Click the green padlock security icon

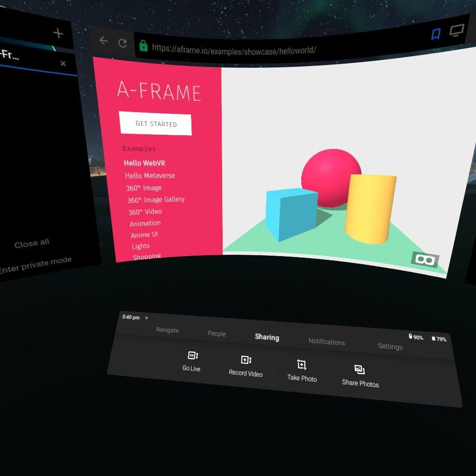pos(143,46)
